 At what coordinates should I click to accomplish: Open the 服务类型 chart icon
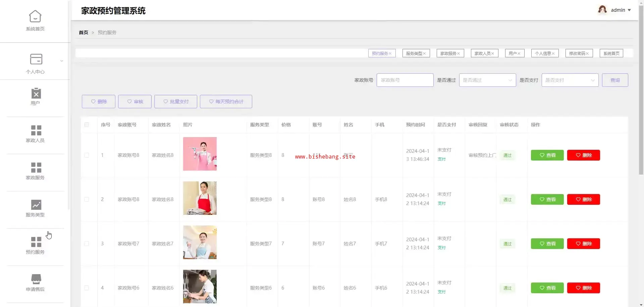(x=36, y=204)
